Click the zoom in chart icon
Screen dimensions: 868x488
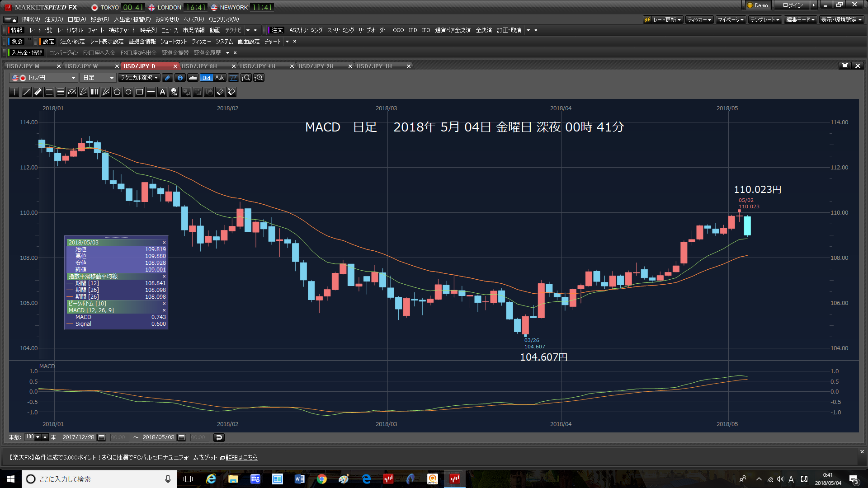pyautogui.click(x=259, y=78)
